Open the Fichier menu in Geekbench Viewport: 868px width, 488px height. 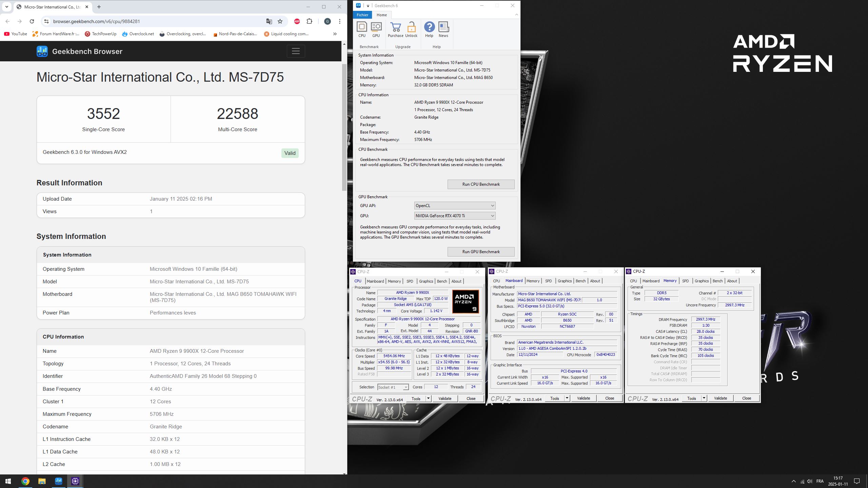362,15
